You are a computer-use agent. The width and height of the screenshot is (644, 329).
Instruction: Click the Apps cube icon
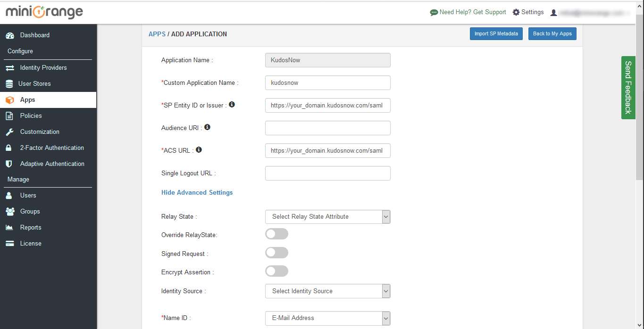coord(9,100)
